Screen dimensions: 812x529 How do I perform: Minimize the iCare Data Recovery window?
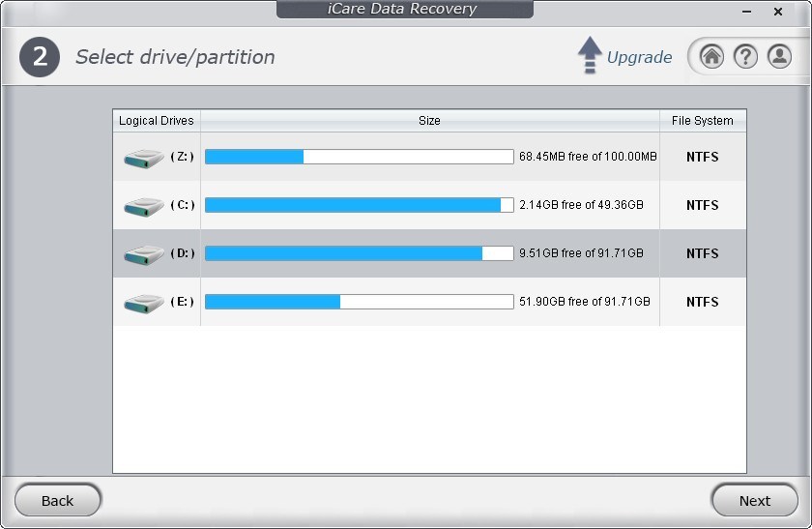[x=746, y=12]
